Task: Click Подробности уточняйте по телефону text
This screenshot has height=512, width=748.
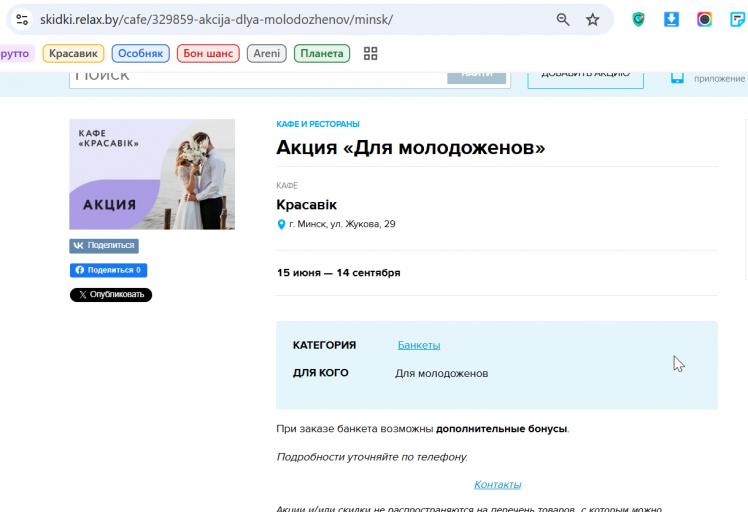Action: click(x=372, y=457)
